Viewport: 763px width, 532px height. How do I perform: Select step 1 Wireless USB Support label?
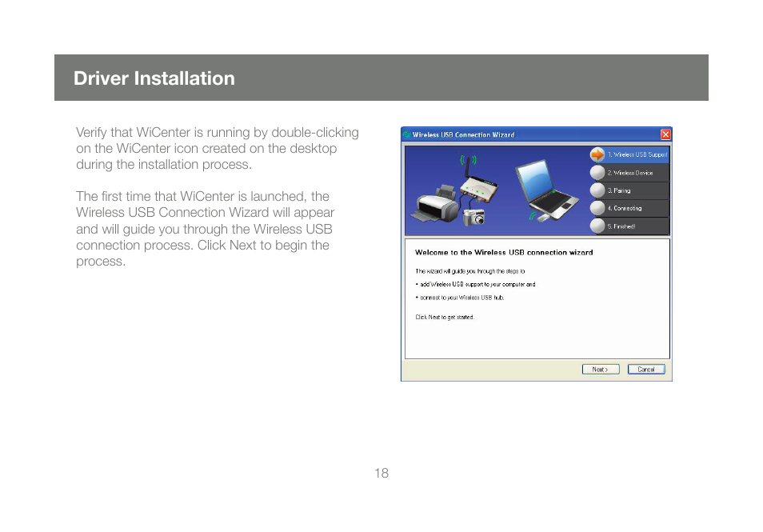click(637, 154)
